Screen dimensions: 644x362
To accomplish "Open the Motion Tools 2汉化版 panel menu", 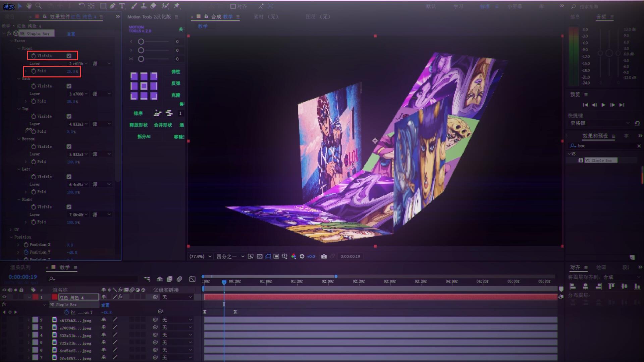I will click(176, 17).
